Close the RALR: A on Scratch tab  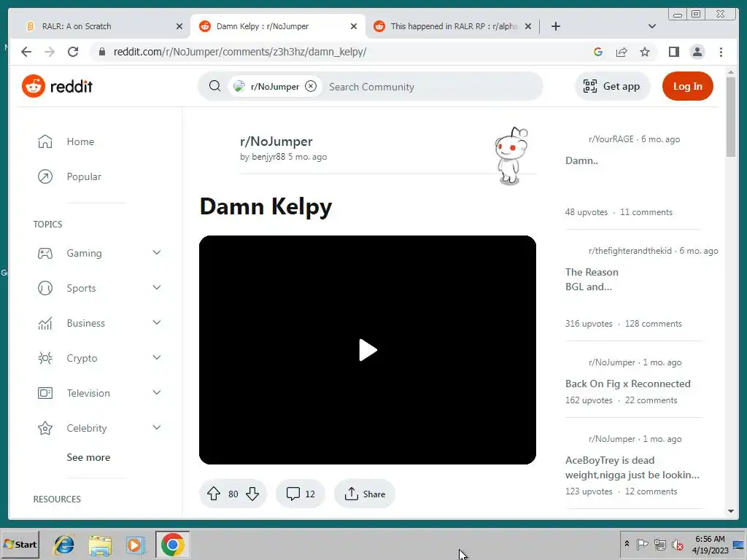coord(179,26)
